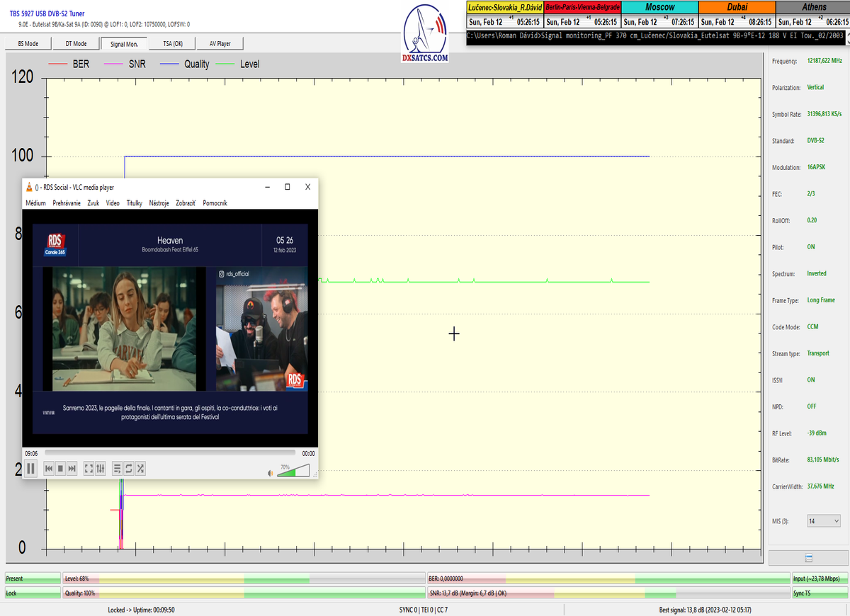850x616 pixels.
Task: Open the MIS stream dropdown
Action: tap(824, 521)
